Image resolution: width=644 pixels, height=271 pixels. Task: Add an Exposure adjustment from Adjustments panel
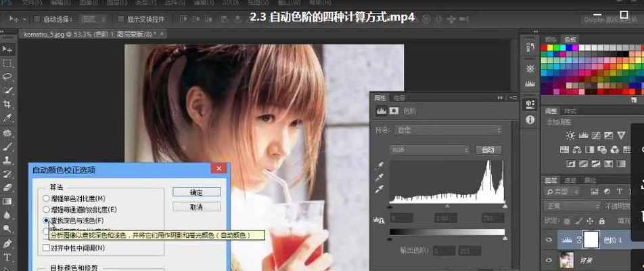pyautogui.click(x=609, y=135)
